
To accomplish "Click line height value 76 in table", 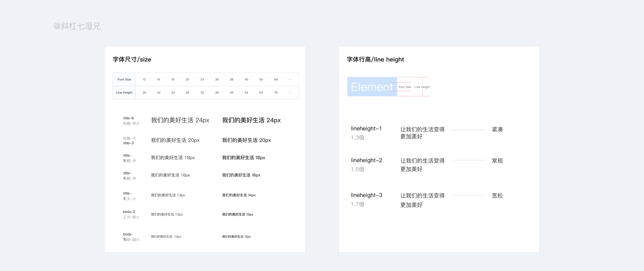I will [276, 93].
